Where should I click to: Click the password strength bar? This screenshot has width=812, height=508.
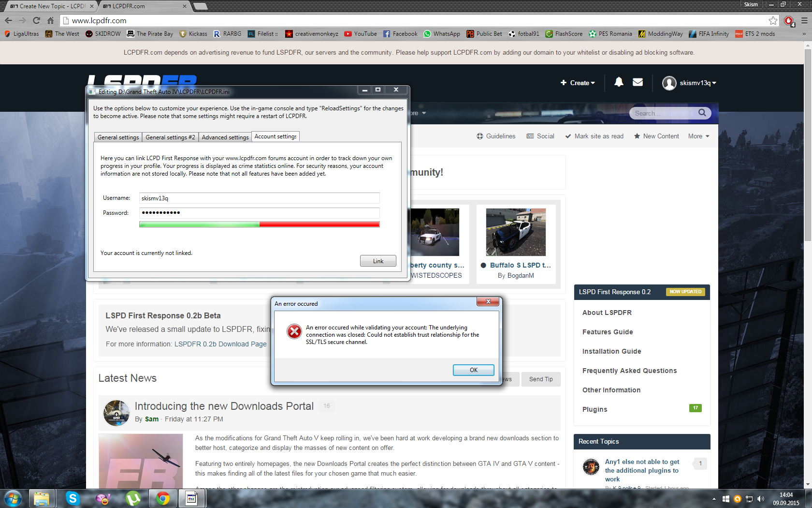260,224
